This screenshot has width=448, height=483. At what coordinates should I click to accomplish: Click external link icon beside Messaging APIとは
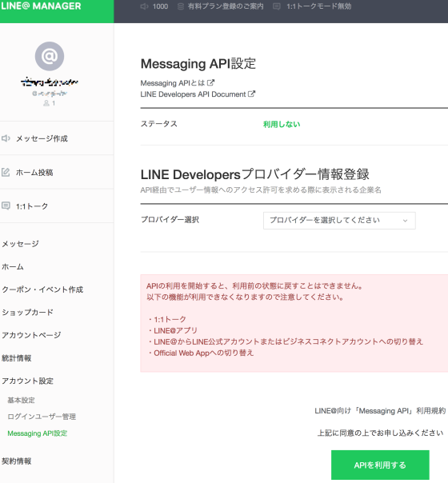[x=210, y=82]
